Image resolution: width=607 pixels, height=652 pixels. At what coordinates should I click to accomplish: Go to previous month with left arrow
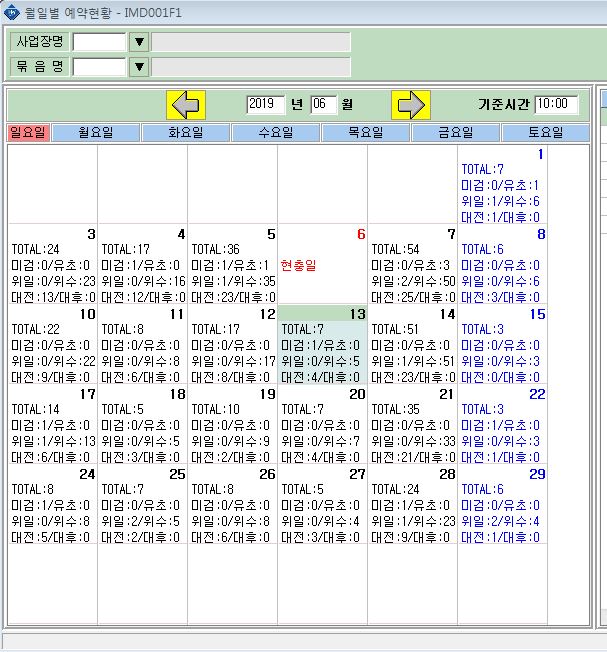tap(186, 105)
